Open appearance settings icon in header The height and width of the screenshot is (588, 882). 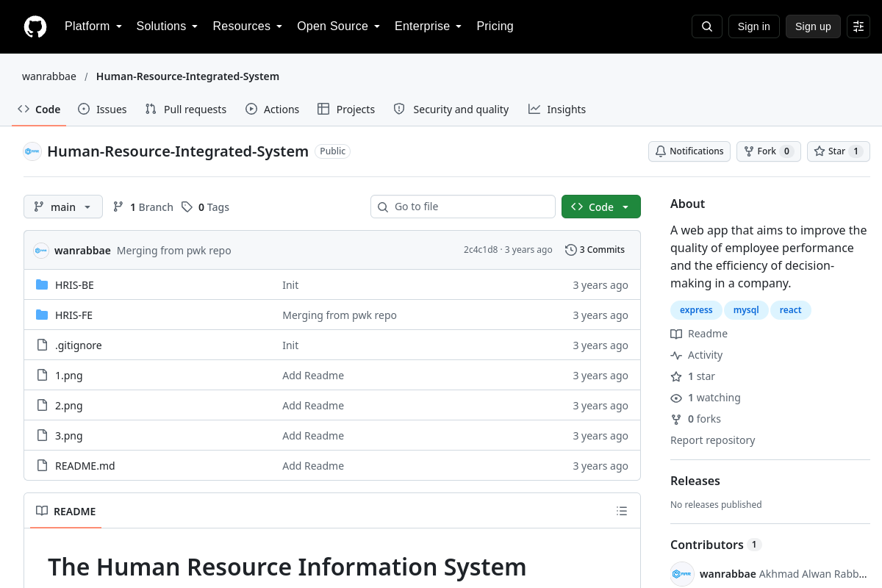[858, 26]
